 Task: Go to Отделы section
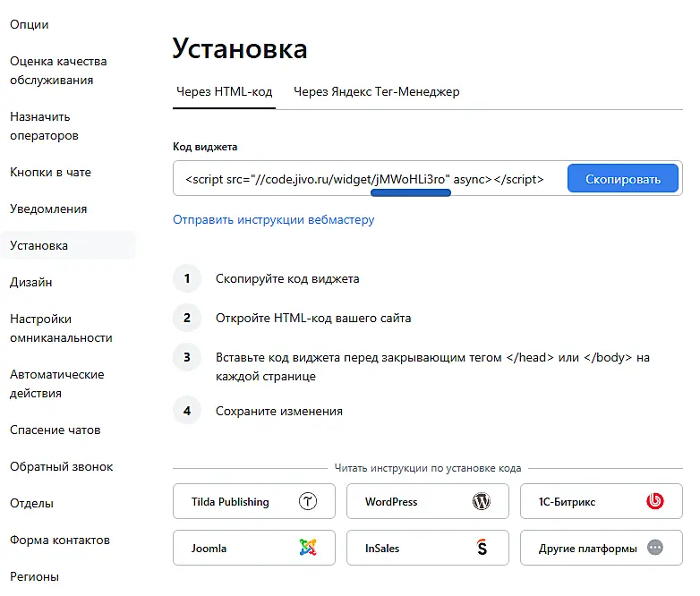click(31, 504)
